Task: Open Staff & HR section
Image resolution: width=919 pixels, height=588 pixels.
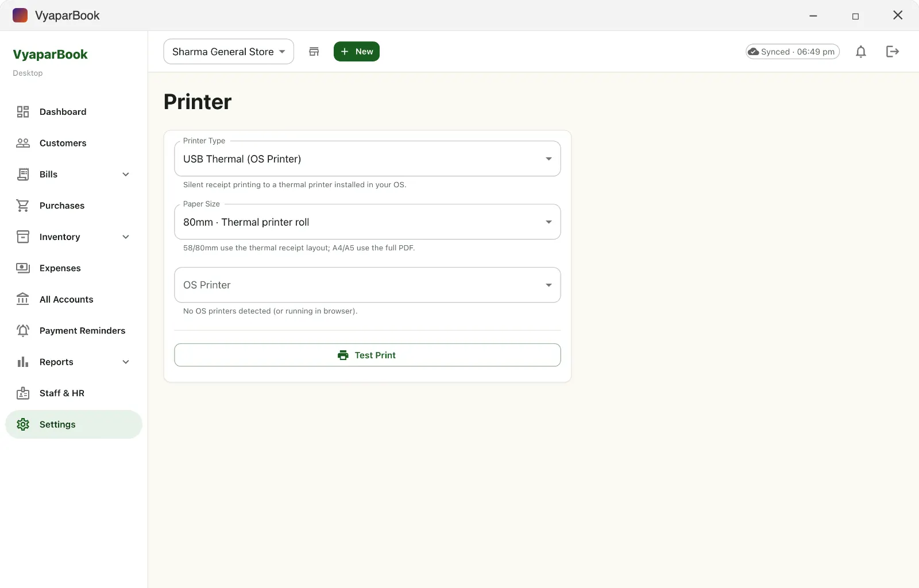Action: click(74, 393)
